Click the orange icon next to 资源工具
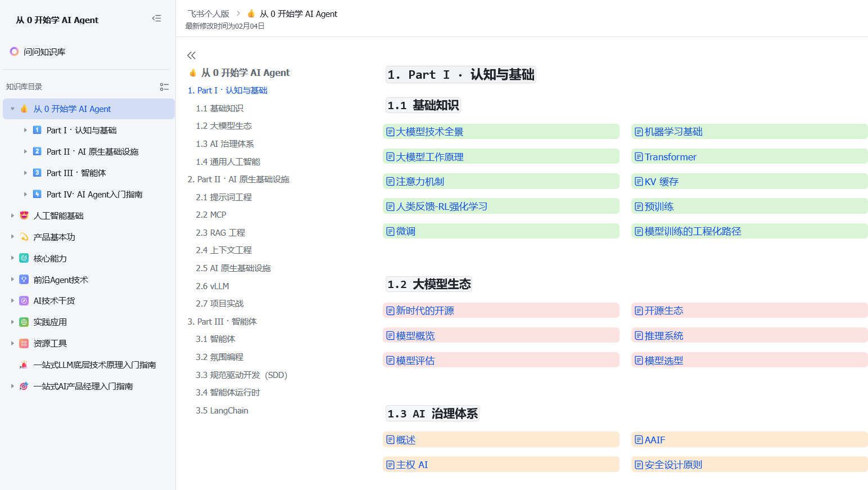This screenshot has width=868, height=490. click(24, 343)
